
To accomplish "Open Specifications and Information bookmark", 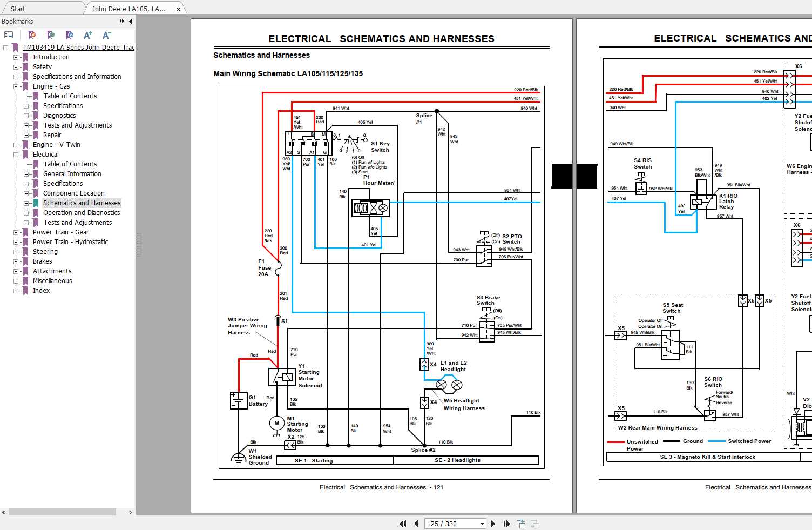I will [x=77, y=77].
